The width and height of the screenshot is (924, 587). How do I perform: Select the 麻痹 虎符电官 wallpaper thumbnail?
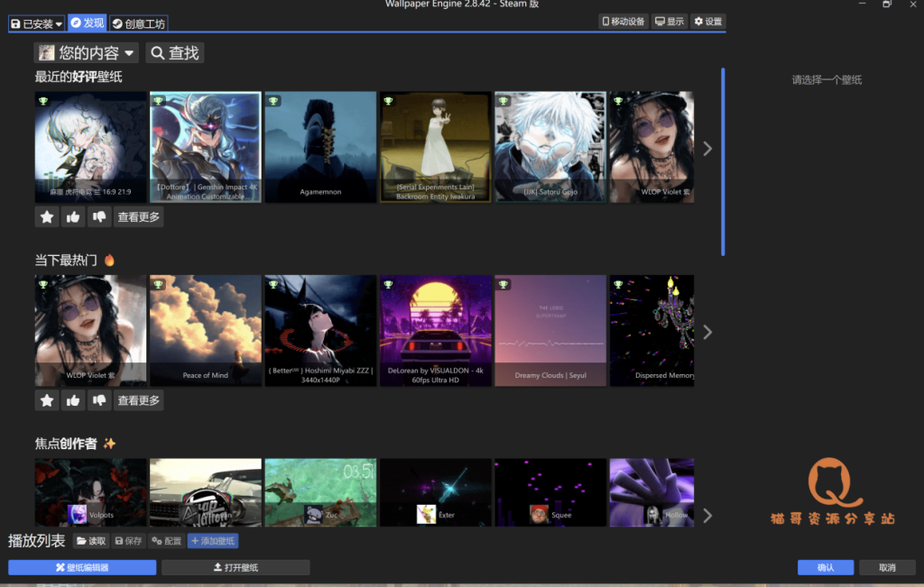pyautogui.click(x=90, y=147)
